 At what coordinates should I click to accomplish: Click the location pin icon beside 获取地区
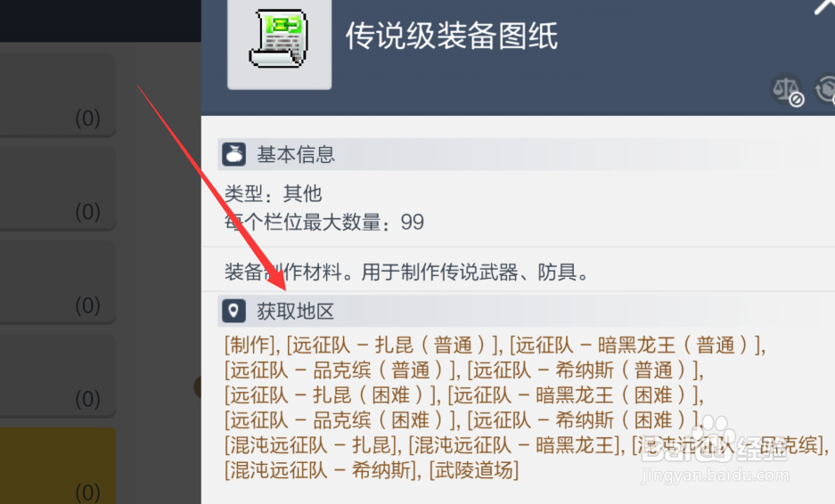coord(233,311)
